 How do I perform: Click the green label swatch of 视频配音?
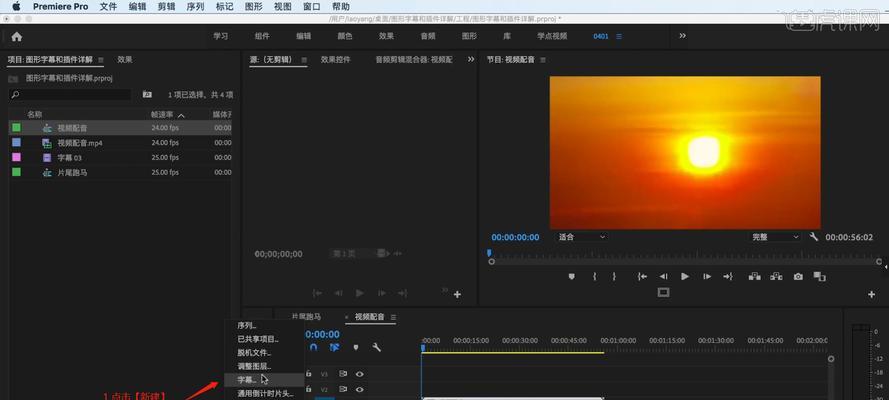click(x=16, y=128)
